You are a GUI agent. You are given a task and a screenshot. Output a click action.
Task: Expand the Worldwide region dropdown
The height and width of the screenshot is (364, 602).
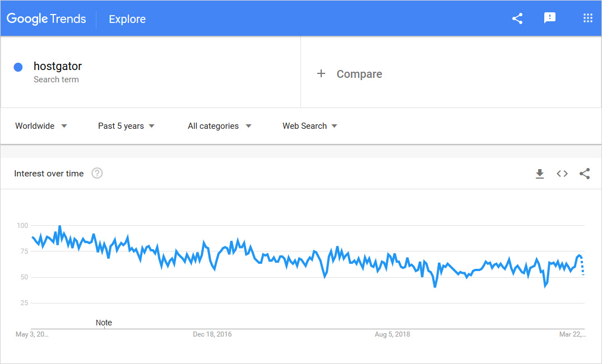(41, 126)
